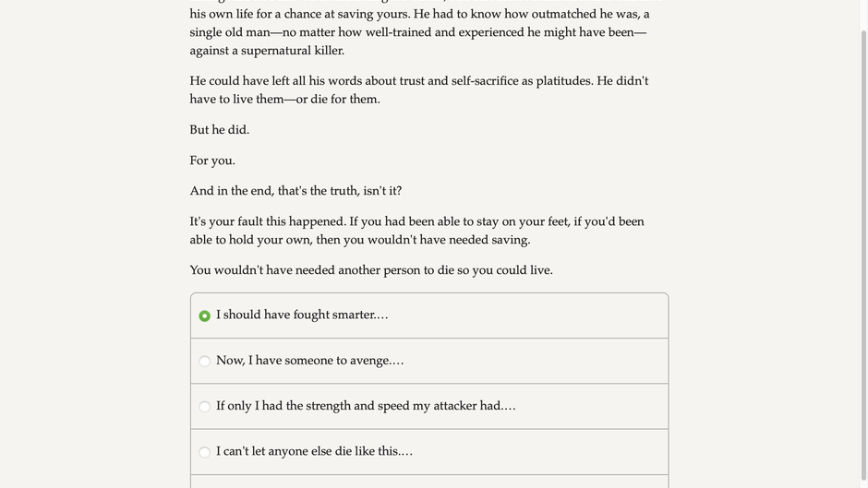Click the 'If only I had the strength' label text
Image resolution: width=868 pixels, height=488 pixels.
[366, 406]
